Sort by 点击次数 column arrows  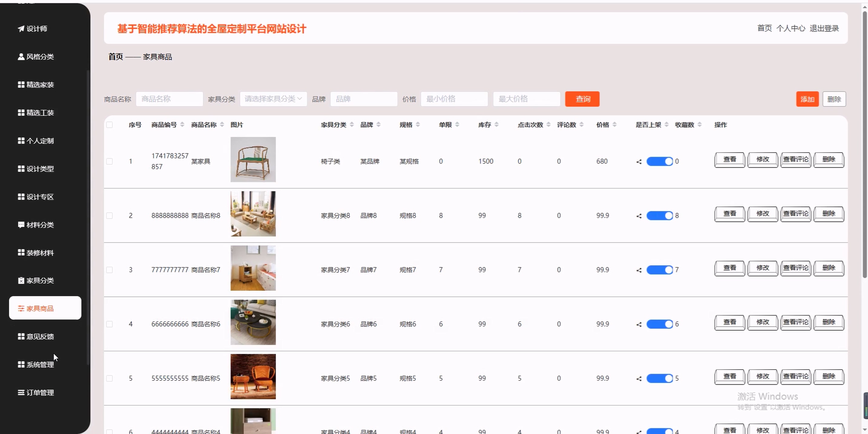[x=548, y=125]
